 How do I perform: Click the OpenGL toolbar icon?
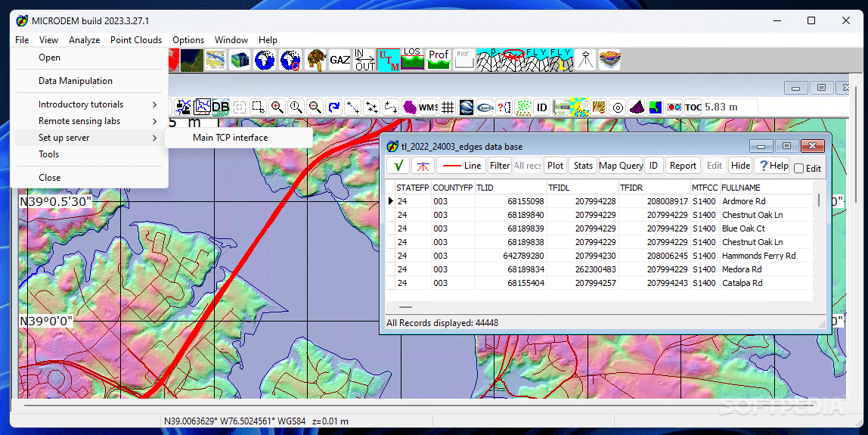(x=485, y=107)
